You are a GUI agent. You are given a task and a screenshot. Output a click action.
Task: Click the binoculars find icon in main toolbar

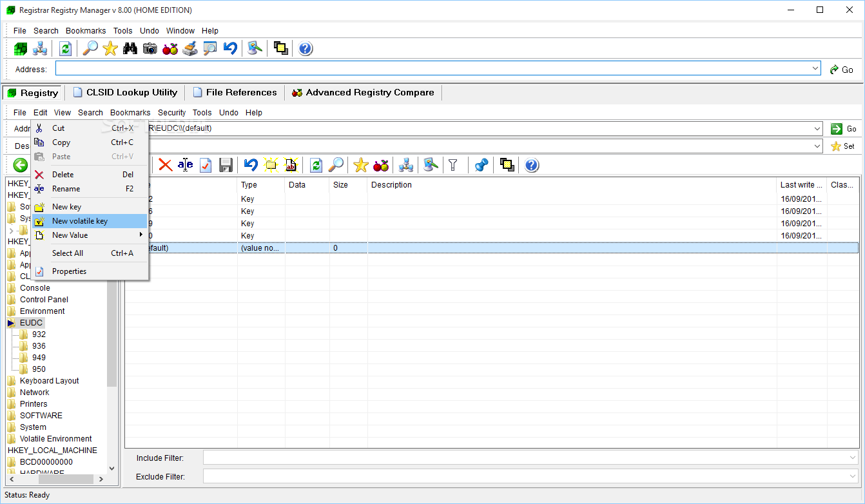(x=130, y=48)
